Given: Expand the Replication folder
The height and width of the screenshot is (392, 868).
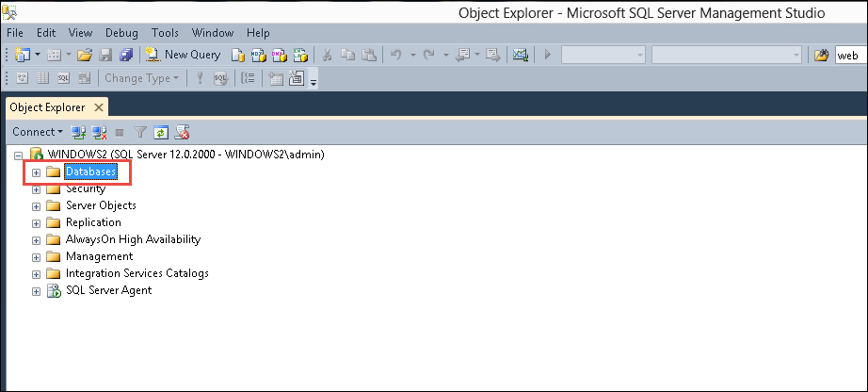Looking at the screenshot, I should (36, 223).
